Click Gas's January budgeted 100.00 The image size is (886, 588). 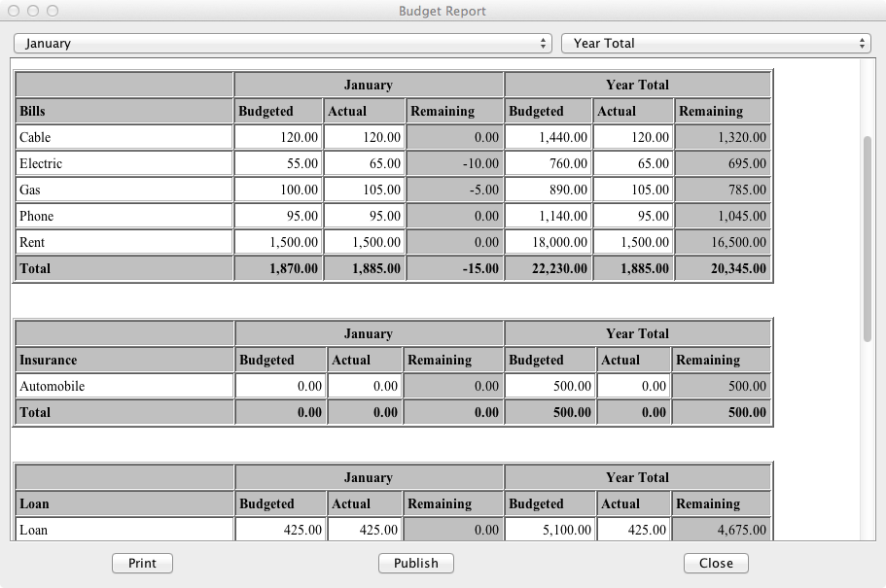[x=278, y=190]
